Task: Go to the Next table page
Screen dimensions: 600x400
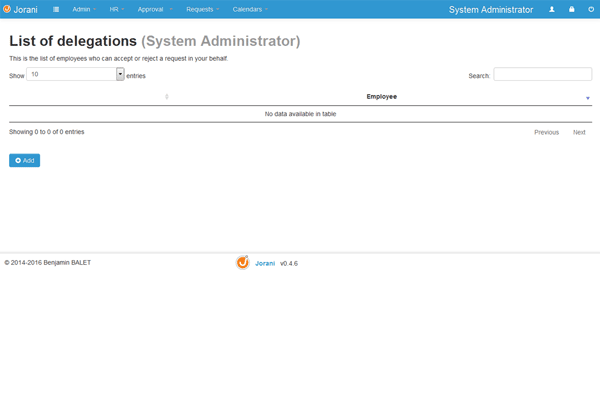Action: 579,132
